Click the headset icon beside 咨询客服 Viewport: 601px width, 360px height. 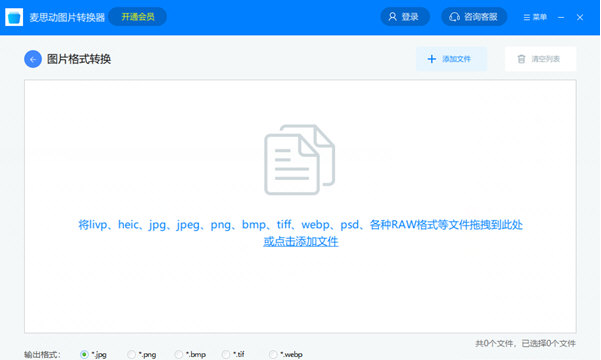(x=454, y=17)
